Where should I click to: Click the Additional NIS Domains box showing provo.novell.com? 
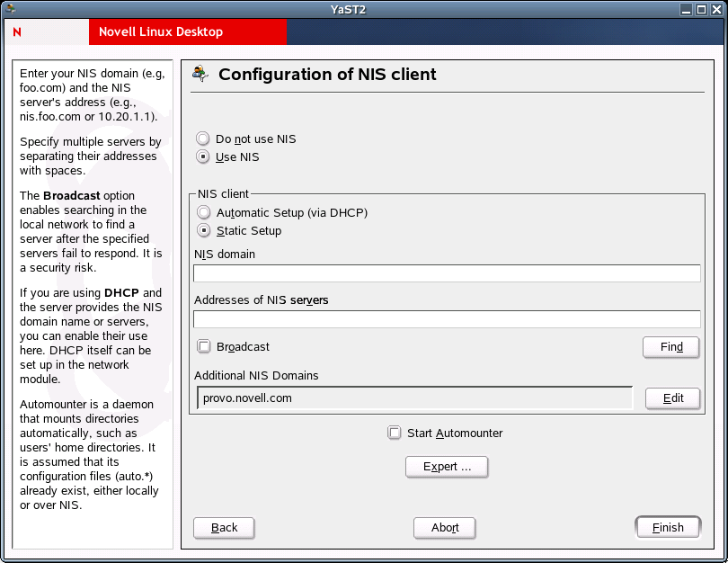tap(414, 398)
